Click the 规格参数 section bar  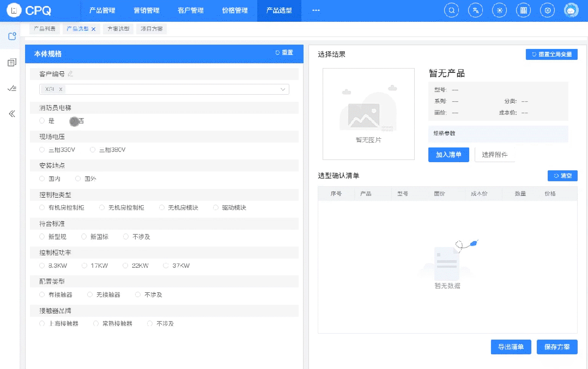point(498,133)
